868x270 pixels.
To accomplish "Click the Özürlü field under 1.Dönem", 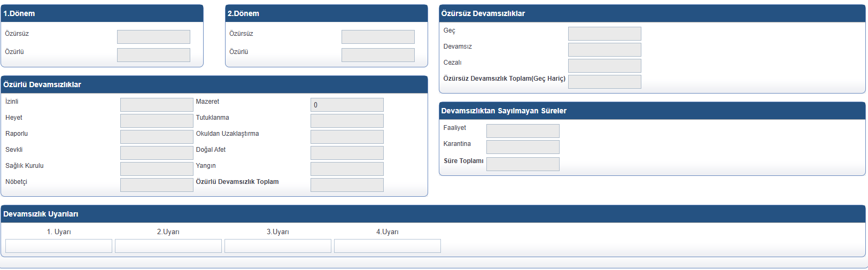I will click(153, 55).
